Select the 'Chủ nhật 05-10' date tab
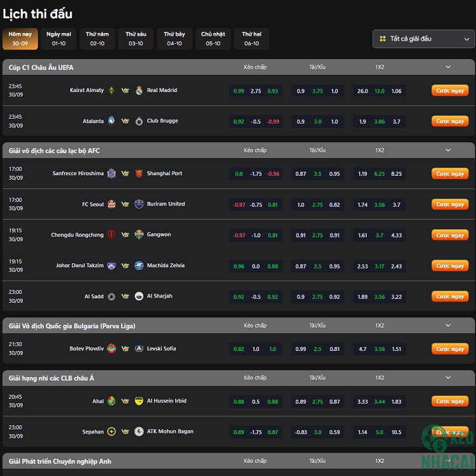The height and width of the screenshot is (476, 476). (213, 39)
